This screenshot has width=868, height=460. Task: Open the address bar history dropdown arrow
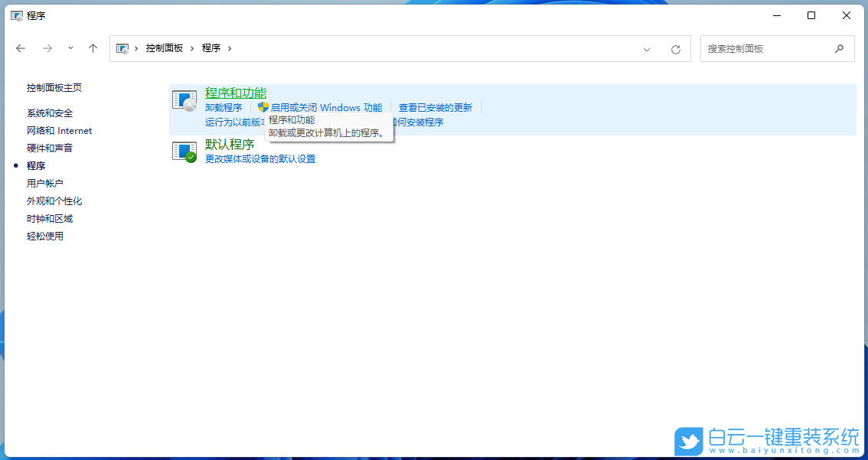(x=647, y=48)
